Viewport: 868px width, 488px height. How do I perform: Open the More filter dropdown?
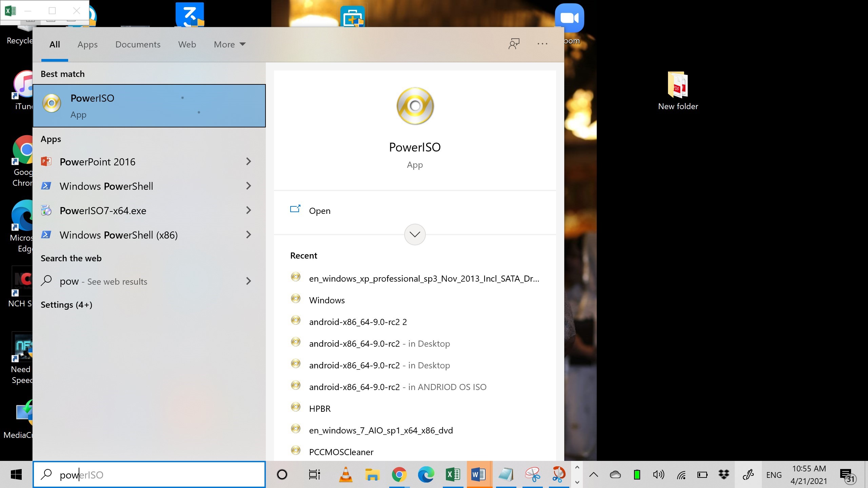(x=230, y=44)
